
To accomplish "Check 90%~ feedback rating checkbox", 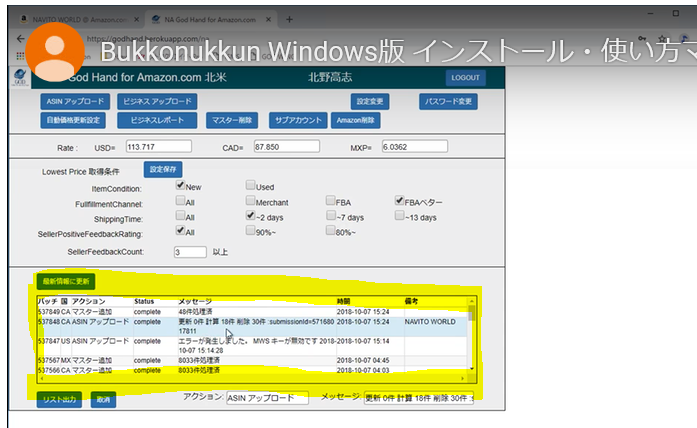I will tap(250, 230).
